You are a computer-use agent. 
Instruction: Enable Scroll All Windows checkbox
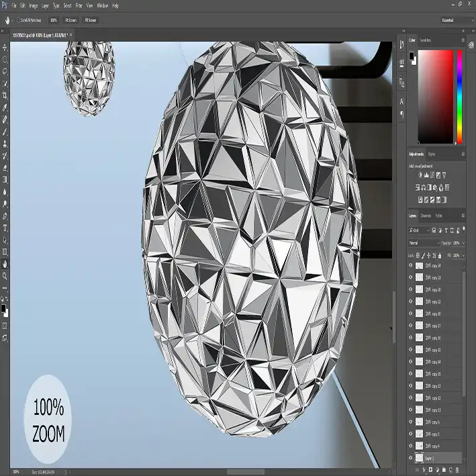[19, 20]
